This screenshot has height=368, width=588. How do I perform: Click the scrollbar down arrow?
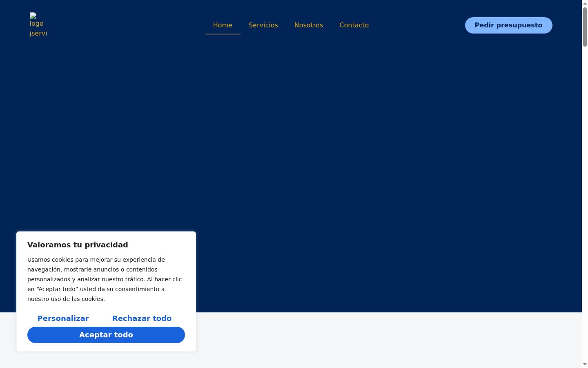(585, 364)
